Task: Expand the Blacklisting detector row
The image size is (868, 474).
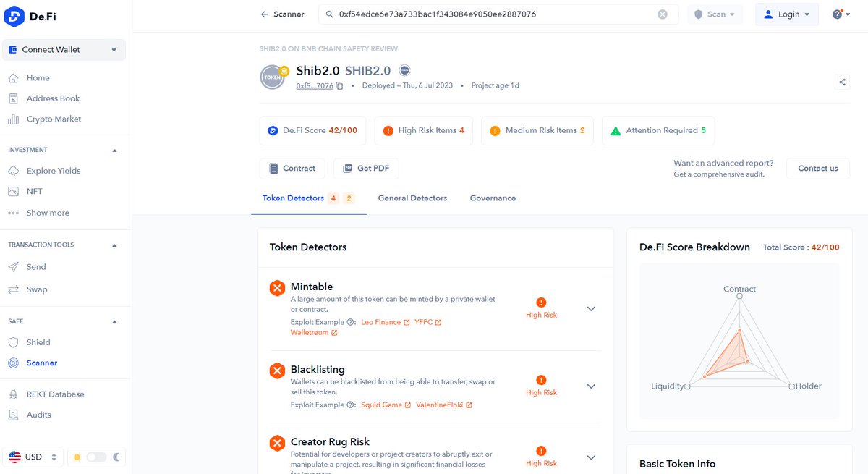Action: (591, 386)
